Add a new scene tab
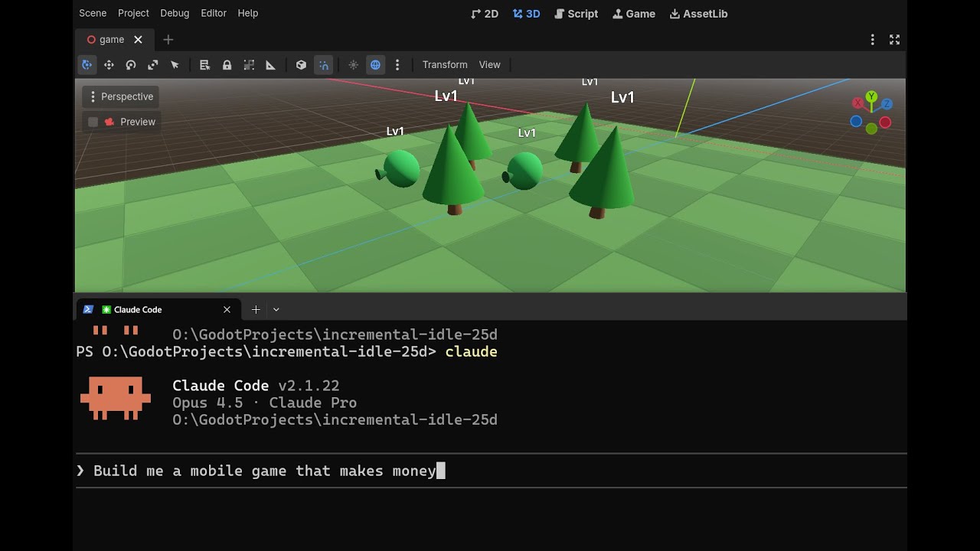 click(x=168, y=40)
